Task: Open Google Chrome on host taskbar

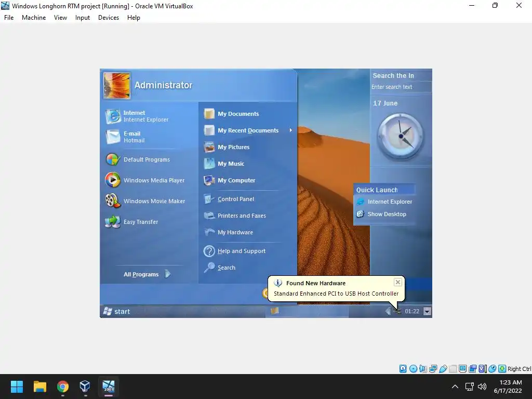Action: click(63, 387)
